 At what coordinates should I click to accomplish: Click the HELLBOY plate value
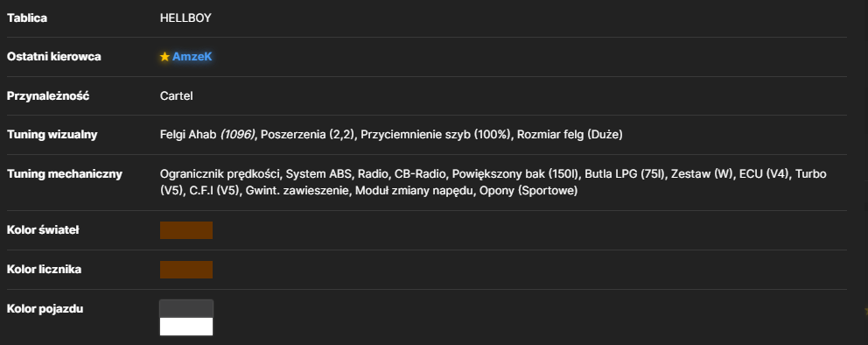pos(185,18)
